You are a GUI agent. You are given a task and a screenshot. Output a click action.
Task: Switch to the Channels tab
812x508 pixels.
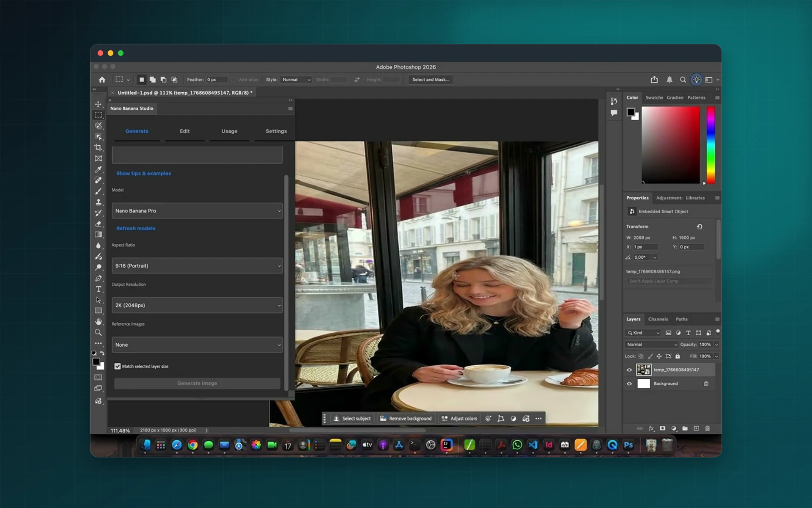(658, 319)
